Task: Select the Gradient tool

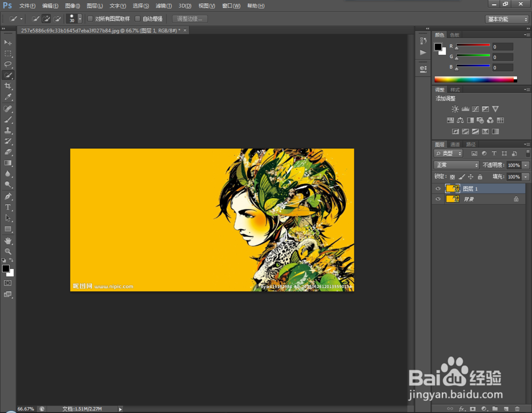Action: (8, 163)
